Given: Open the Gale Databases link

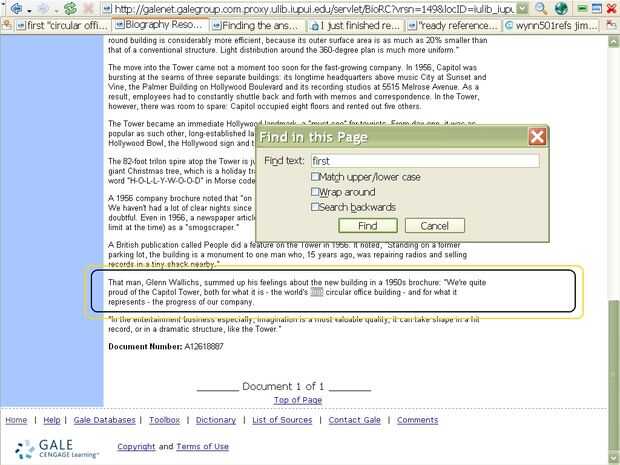Looking at the screenshot, I should coord(104,420).
